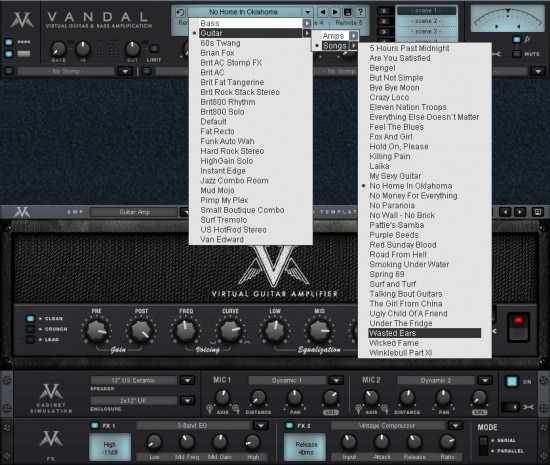Open first No Stomp dropdown arrow

coord(125,72)
